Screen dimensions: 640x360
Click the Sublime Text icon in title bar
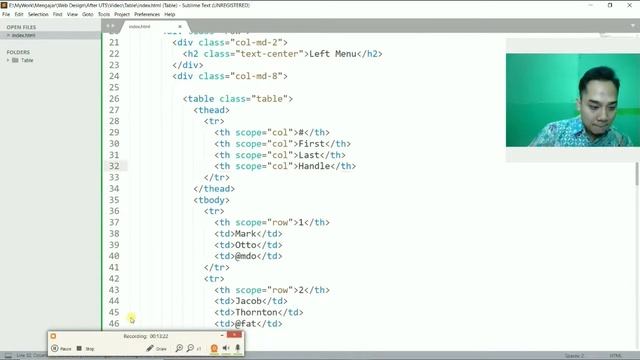coord(4,5)
